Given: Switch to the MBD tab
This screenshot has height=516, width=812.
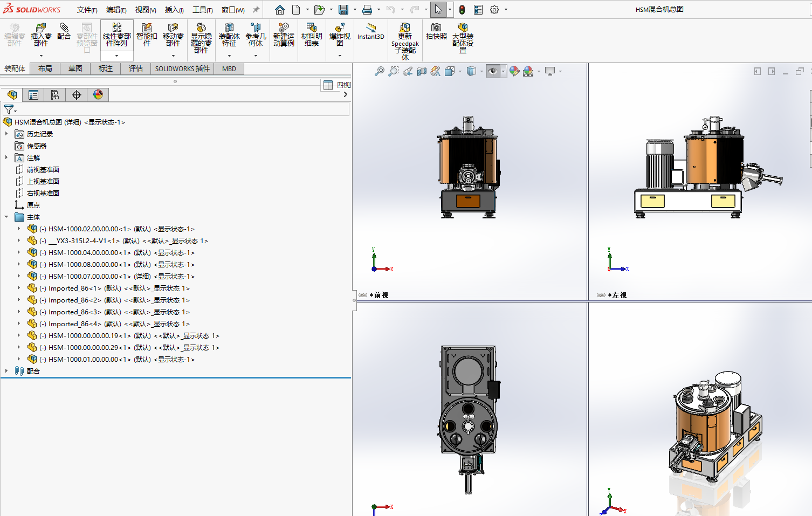Looking at the screenshot, I should [229, 68].
